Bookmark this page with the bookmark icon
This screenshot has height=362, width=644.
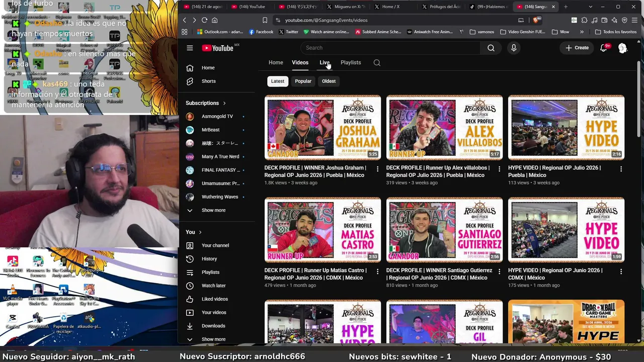(265, 20)
